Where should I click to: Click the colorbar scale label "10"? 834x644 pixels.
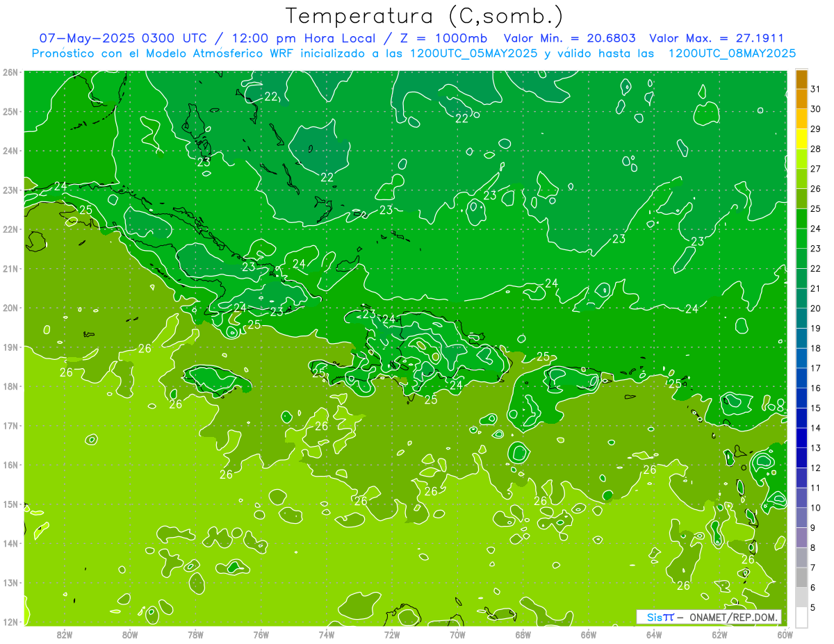pos(815,507)
